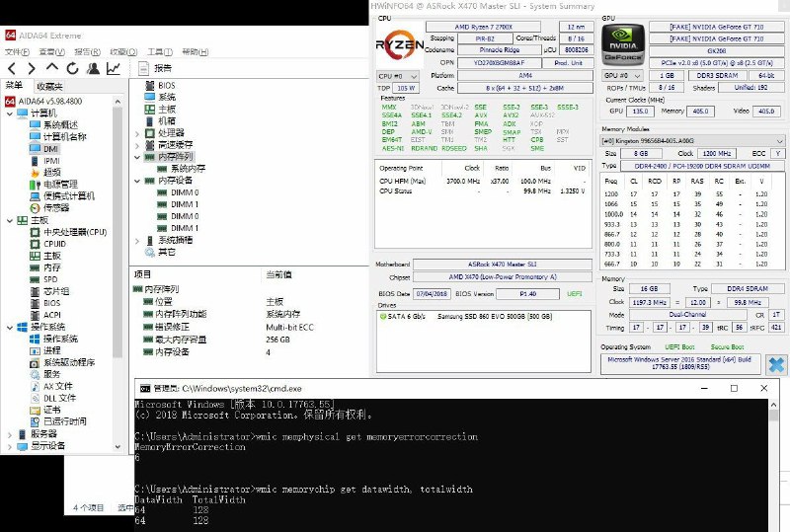
Task: Collapse the 内存设备 node
Action: coord(137,181)
